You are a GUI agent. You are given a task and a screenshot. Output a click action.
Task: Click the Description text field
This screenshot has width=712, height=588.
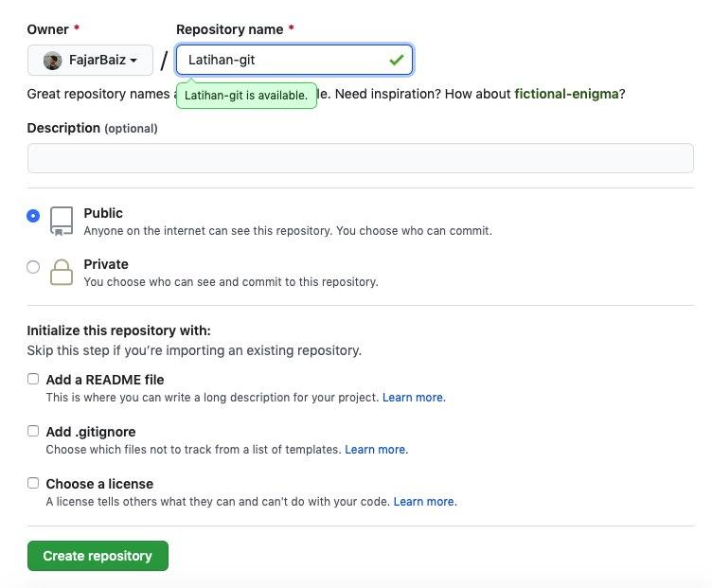[360, 158]
